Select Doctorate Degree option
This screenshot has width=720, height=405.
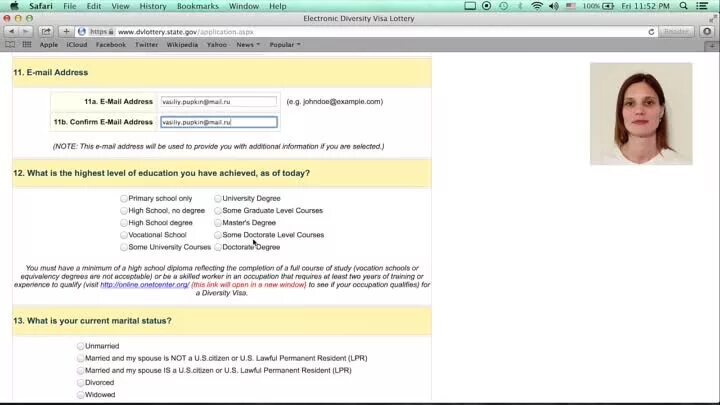(x=218, y=247)
